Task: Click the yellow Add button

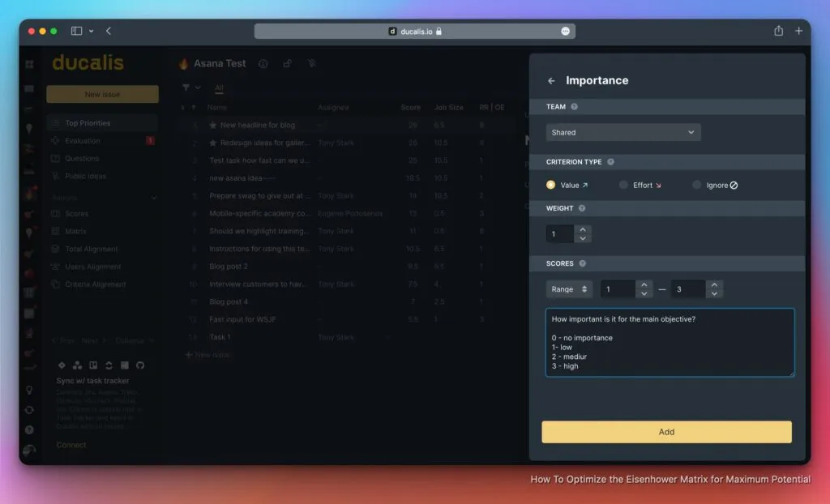Action: [666, 432]
